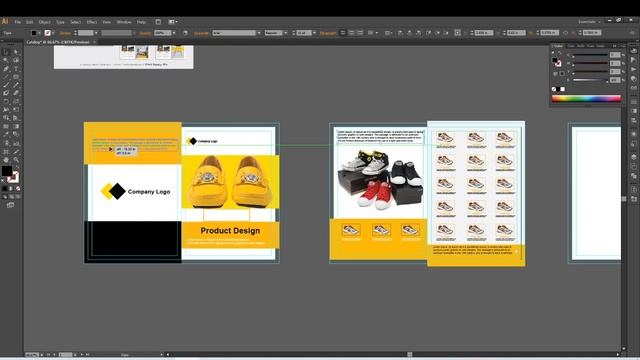Open the Arrange Documents dropdown
Viewport: 640px width, 360px height.
pos(173,22)
